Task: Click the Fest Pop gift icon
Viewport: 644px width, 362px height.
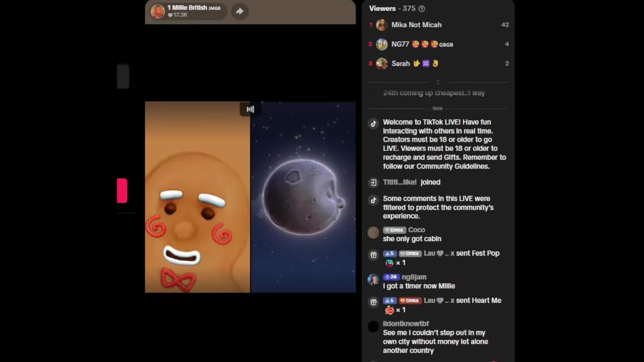Action: [389, 262]
